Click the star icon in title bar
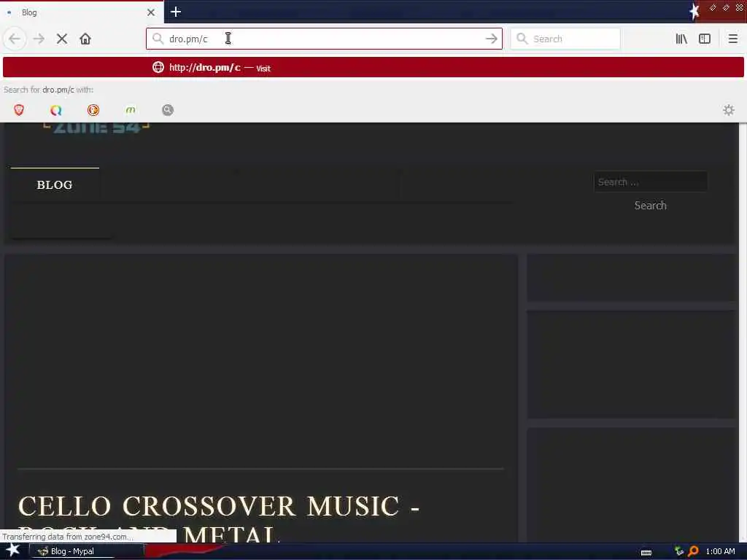Image resolution: width=747 pixels, height=560 pixels. 694,12
